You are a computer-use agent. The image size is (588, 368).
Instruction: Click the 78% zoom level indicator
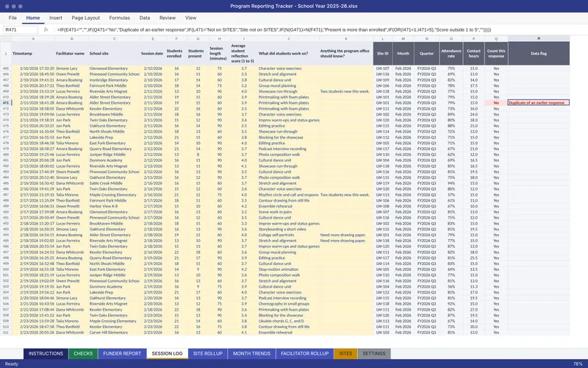click(578, 364)
